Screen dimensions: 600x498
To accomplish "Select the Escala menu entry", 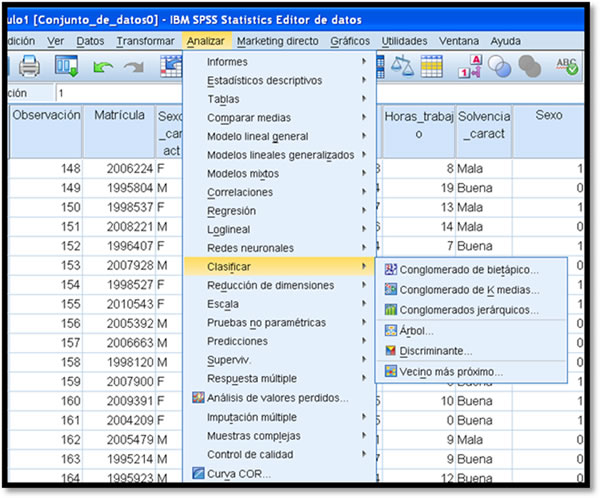I will click(279, 304).
